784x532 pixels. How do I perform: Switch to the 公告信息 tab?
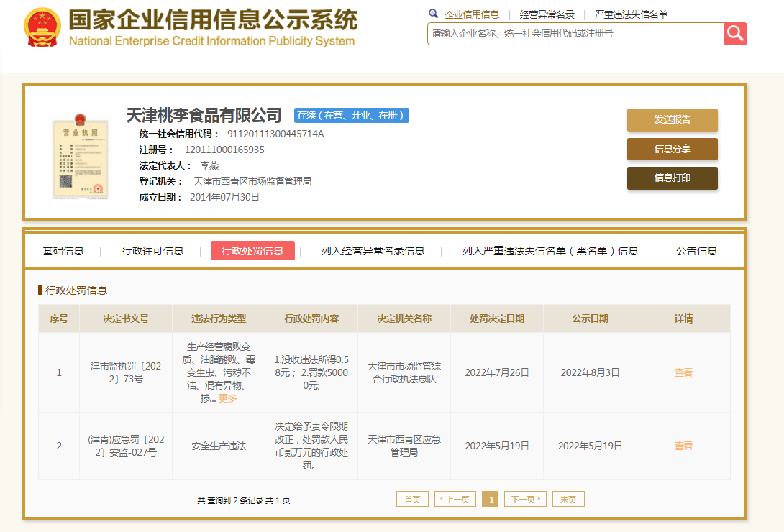pyautogui.click(x=696, y=251)
